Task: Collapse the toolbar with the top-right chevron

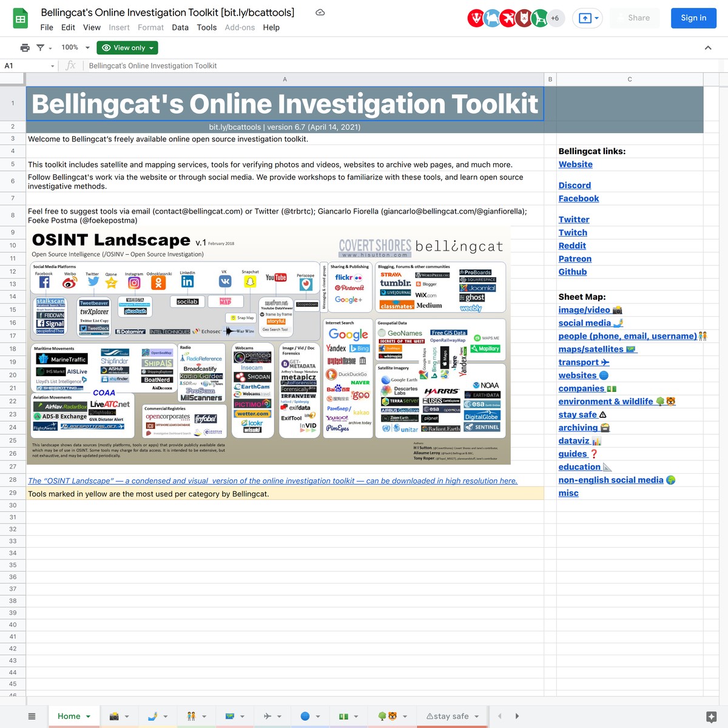Action: [x=708, y=47]
